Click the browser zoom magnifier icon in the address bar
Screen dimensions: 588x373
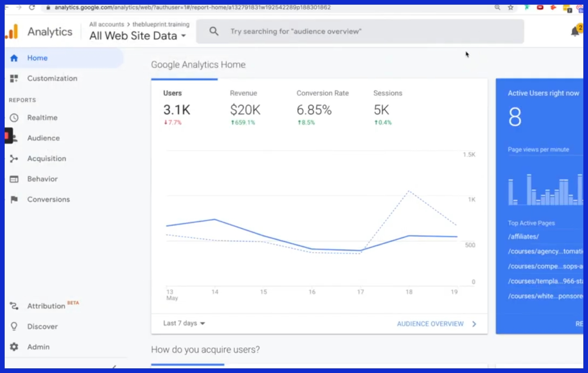click(497, 7)
